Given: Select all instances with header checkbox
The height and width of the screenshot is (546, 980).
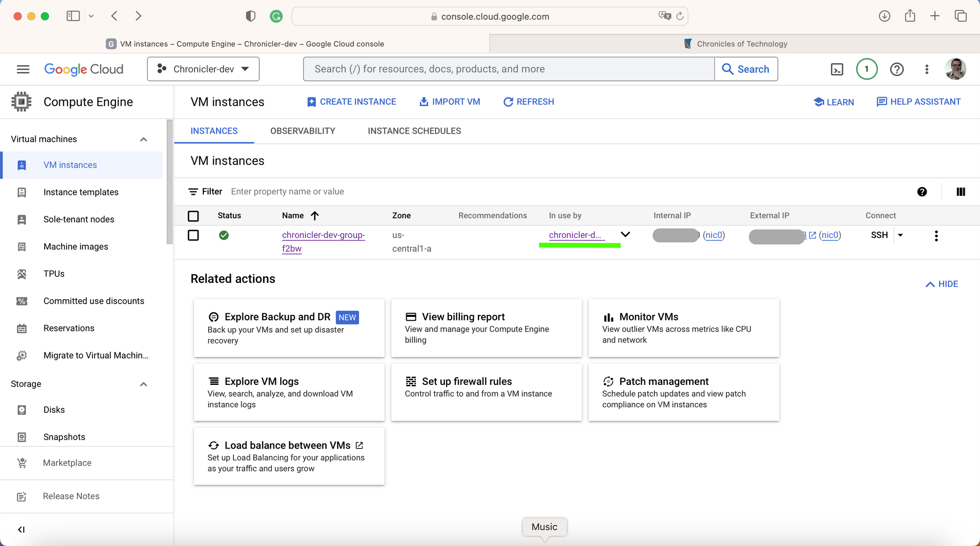Looking at the screenshot, I should [194, 216].
